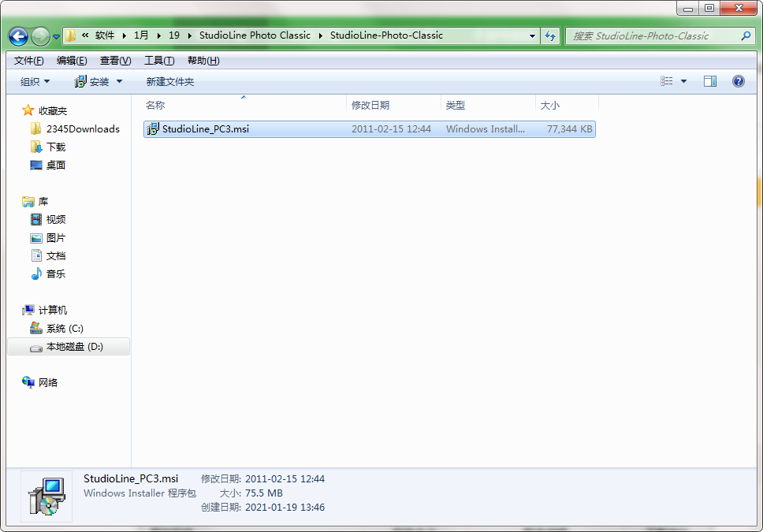The image size is (763, 532).
Task: Click large installer thumbnail in details pane
Action: click(x=47, y=497)
